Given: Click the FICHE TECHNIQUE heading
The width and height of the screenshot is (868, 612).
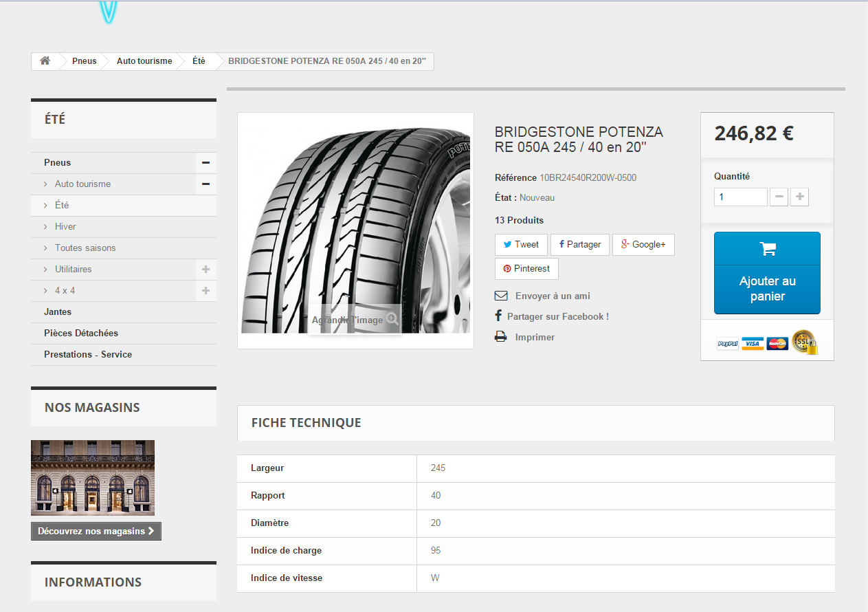Looking at the screenshot, I should pos(306,423).
